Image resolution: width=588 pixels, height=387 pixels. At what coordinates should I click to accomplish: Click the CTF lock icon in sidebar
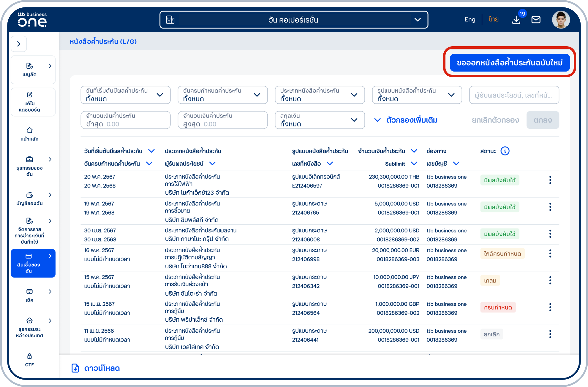point(29,356)
